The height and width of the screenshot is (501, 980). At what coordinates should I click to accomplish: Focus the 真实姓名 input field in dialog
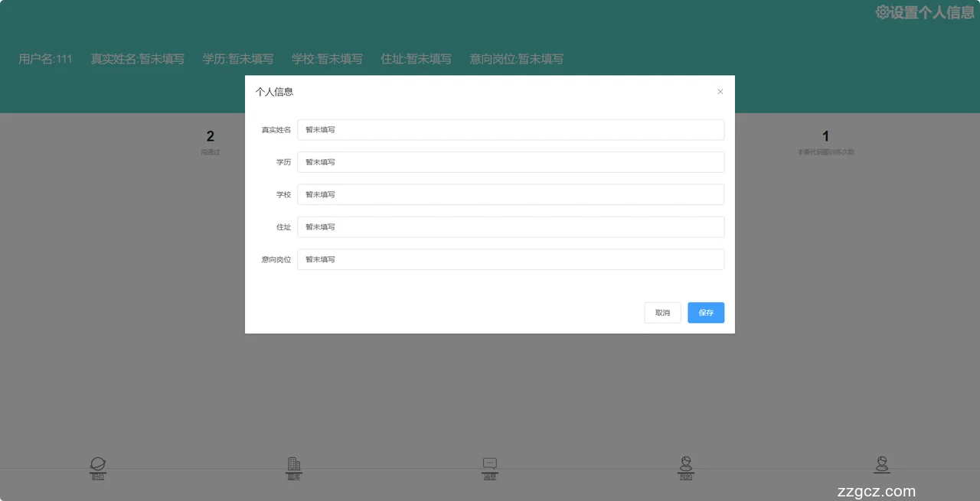pos(510,130)
